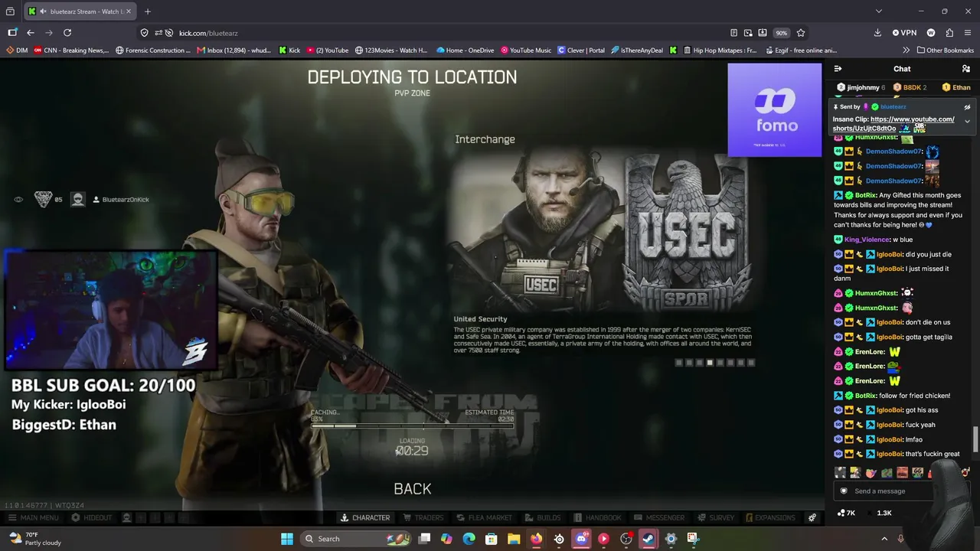
Task: Open the Handbook tab
Action: pyautogui.click(x=597, y=518)
